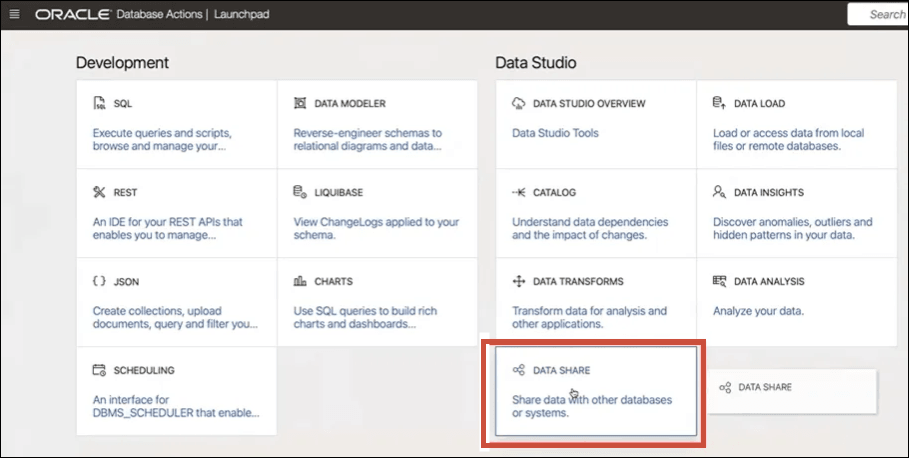Screen dimensions: 909x458
Task: Open the hamburger navigation menu
Action: click(x=14, y=14)
